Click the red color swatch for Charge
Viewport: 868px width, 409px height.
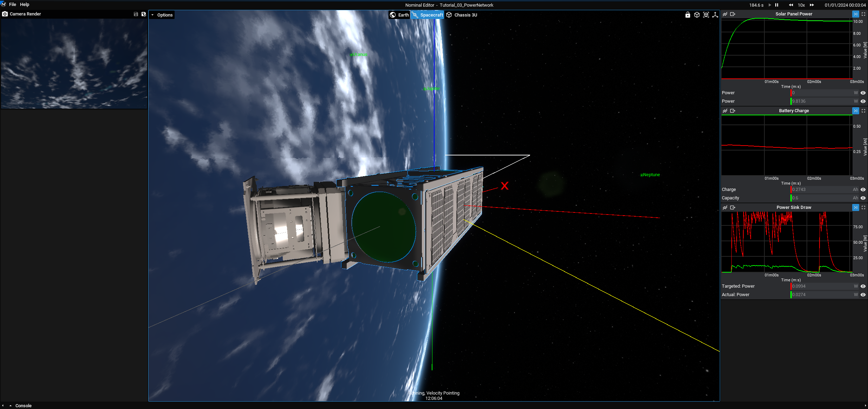(791, 190)
